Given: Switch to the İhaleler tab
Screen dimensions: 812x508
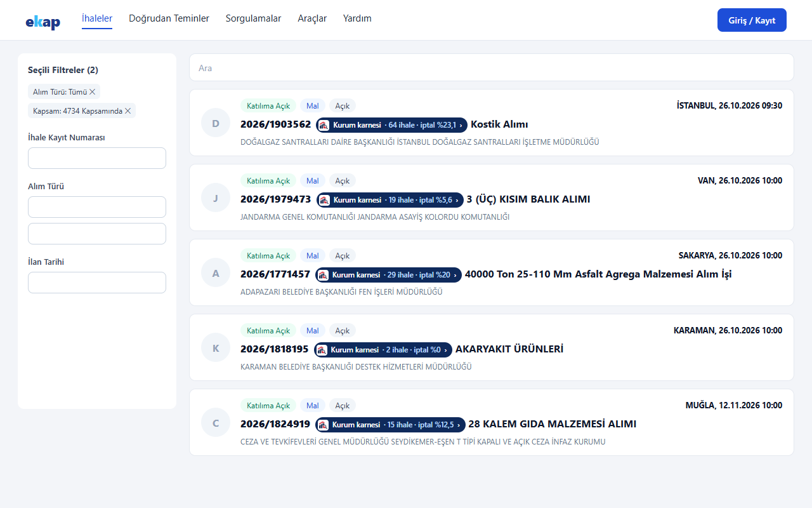Looking at the screenshot, I should (x=97, y=18).
